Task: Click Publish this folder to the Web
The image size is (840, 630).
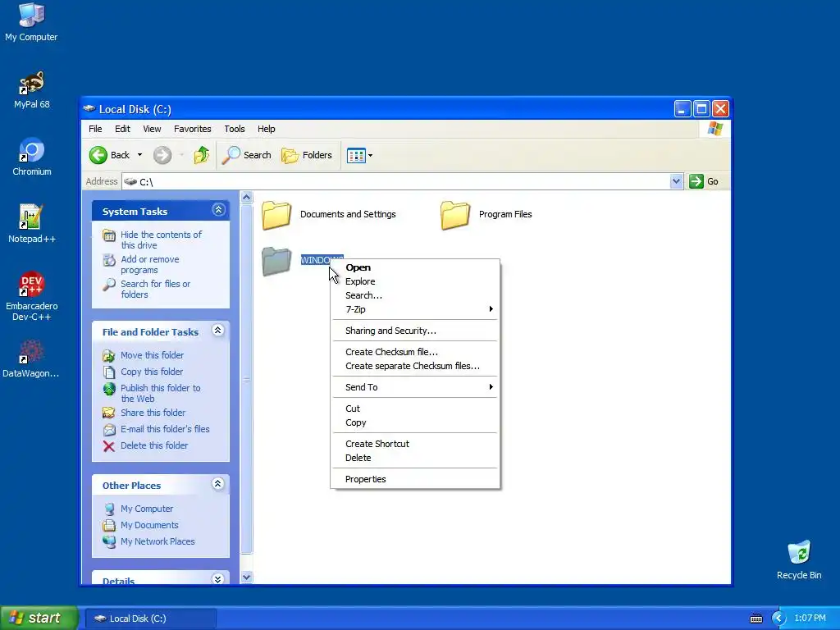Action: coord(160,393)
